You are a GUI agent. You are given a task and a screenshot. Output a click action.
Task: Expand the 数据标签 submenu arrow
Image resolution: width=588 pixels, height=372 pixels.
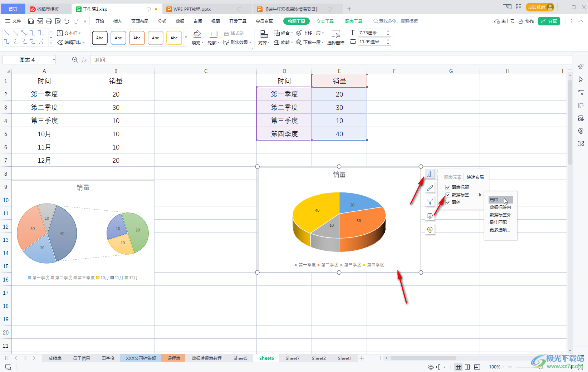click(480, 195)
